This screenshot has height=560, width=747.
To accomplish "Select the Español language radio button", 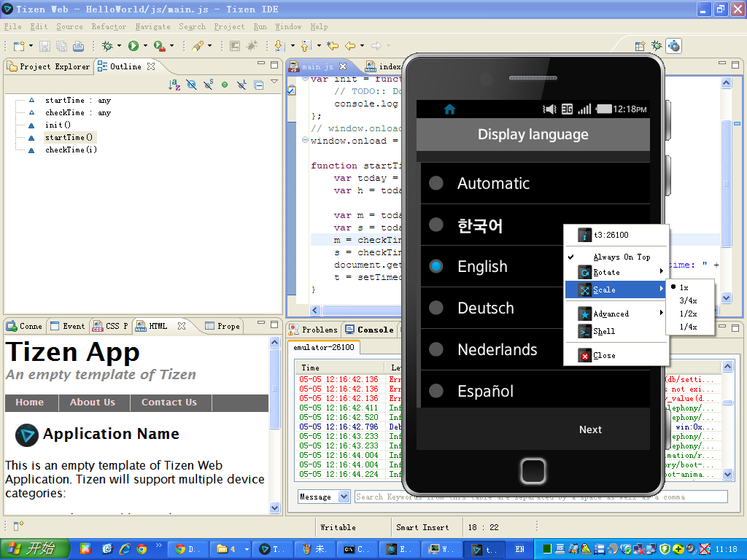I will [x=436, y=391].
